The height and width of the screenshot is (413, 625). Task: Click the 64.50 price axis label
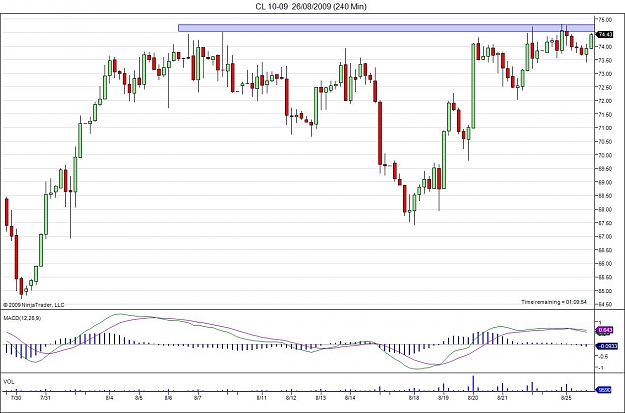(605, 304)
